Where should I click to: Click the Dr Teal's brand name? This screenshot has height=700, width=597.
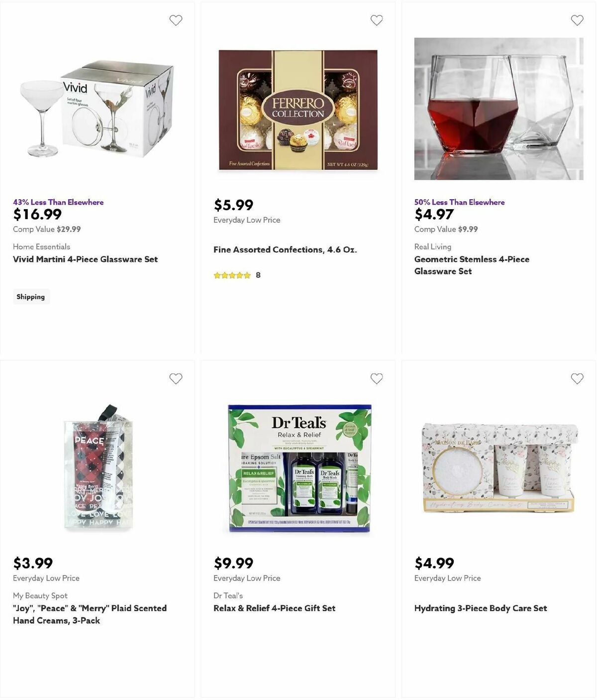[x=227, y=595]
